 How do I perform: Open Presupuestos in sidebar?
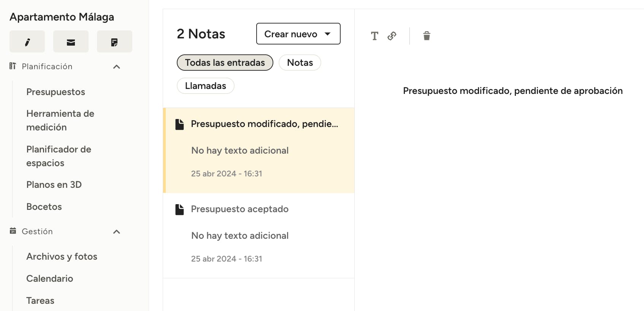pos(56,92)
